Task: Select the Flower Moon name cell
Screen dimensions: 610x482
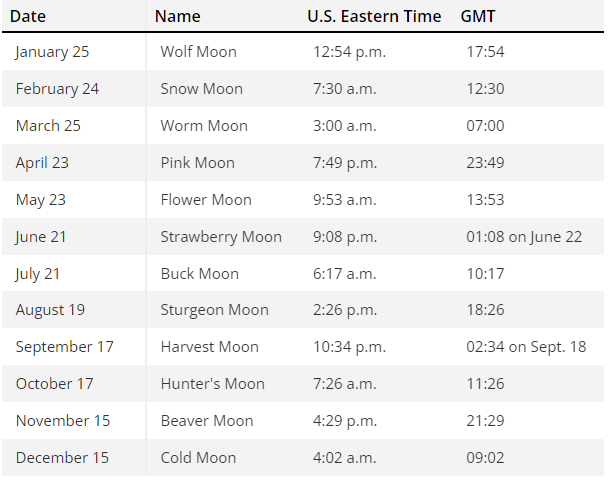Action: click(x=206, y=200)
